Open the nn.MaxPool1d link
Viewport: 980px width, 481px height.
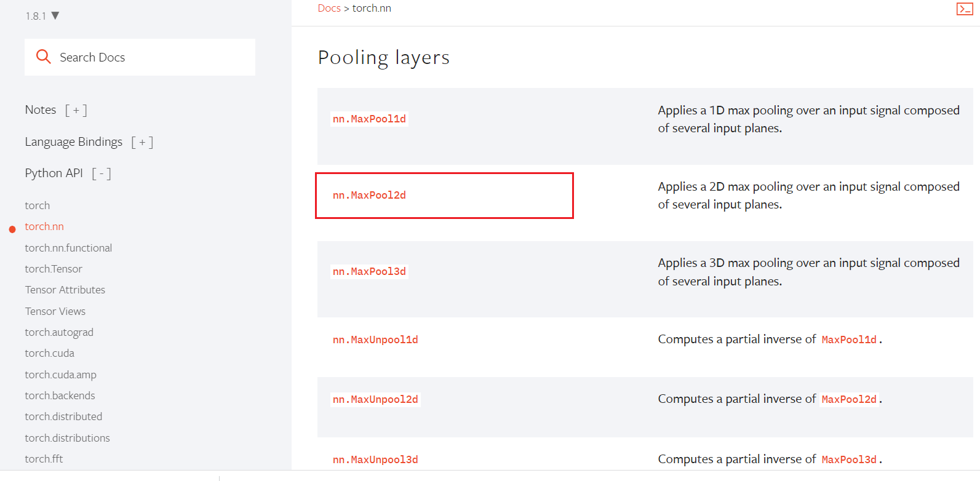(369, 119)
